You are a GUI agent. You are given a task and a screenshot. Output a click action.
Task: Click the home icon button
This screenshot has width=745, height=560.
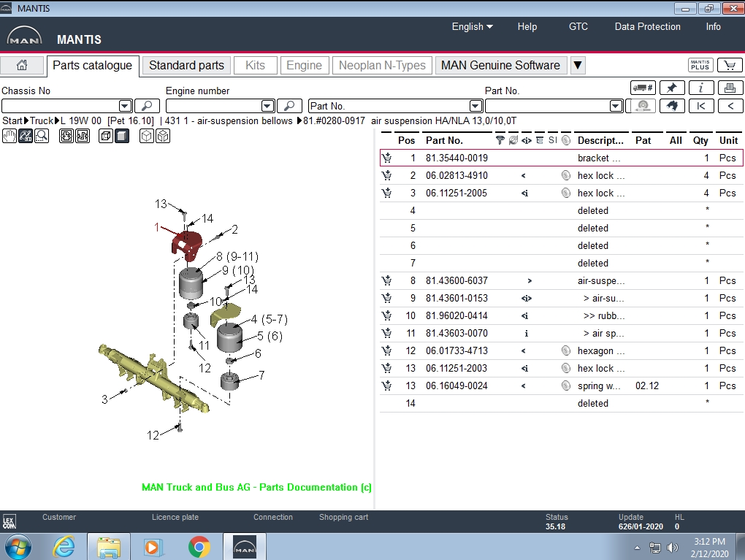22,65
